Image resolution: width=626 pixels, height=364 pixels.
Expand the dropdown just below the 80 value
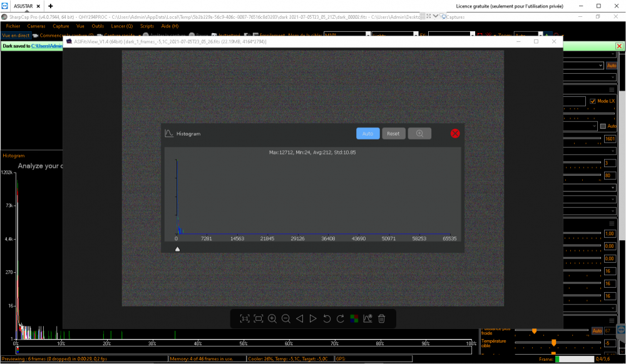pyautogui.click(x=612, y=188)
